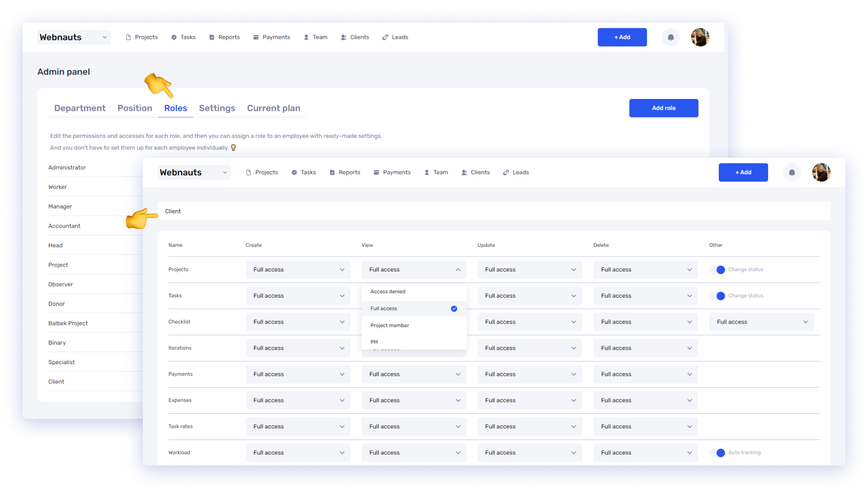
Task: Toggle Auto tracking switch for Workload row
Action: [717, 452]
